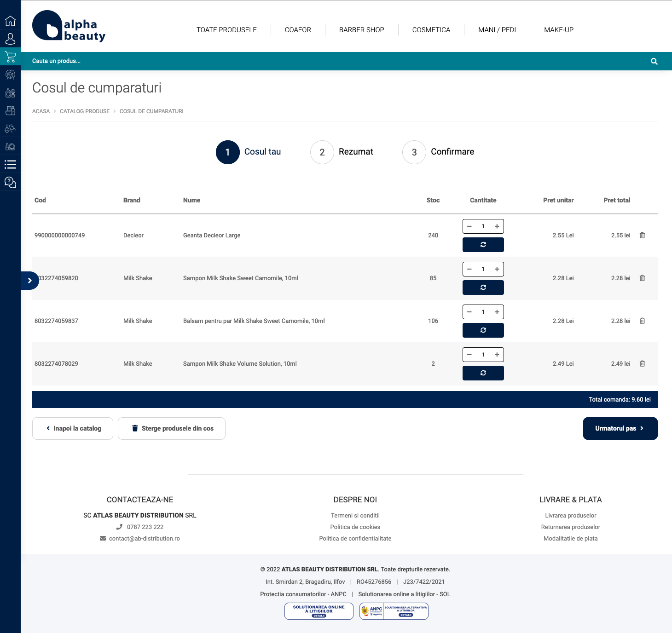Image resolution: width=672 pixels, height=633 pixels.
Task: Click the help chat sidebar icon
Action: tap(10, 182)
